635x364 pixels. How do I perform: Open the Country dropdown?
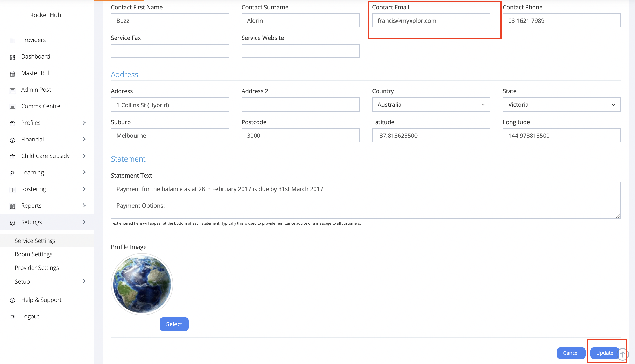431,105
